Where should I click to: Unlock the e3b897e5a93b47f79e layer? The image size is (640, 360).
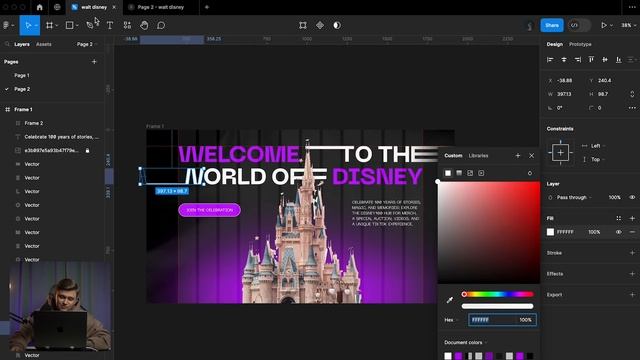(87, 151)
